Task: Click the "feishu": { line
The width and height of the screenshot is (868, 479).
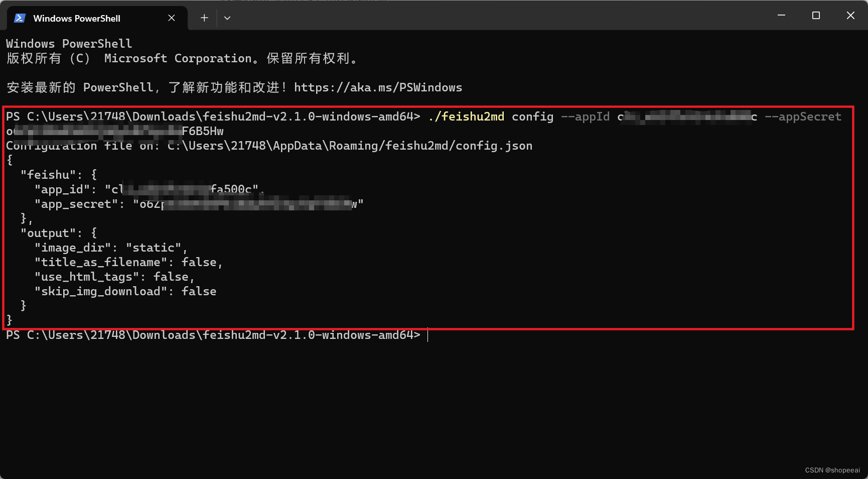Action: 59,175
